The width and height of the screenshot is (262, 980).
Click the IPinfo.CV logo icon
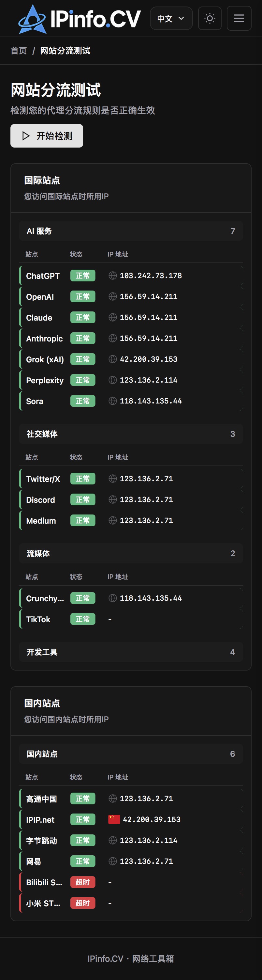pos(32,19)
